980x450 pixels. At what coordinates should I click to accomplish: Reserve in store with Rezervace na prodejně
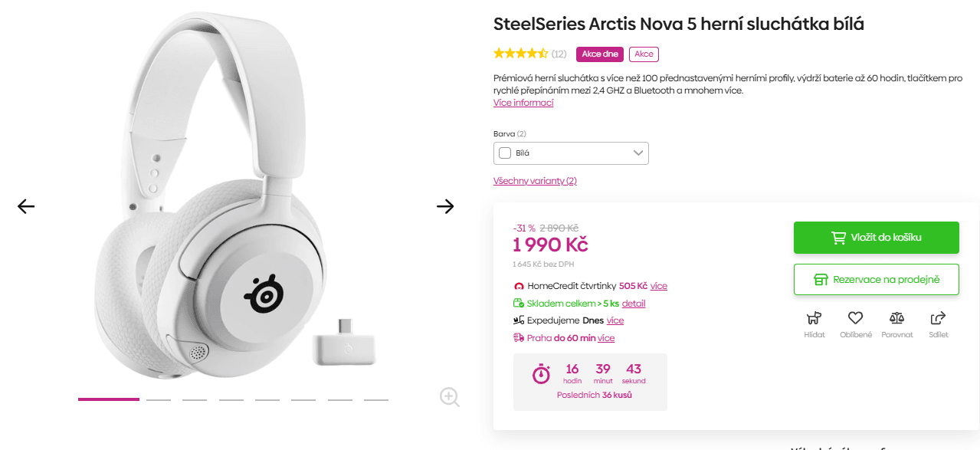coord(876,279)
